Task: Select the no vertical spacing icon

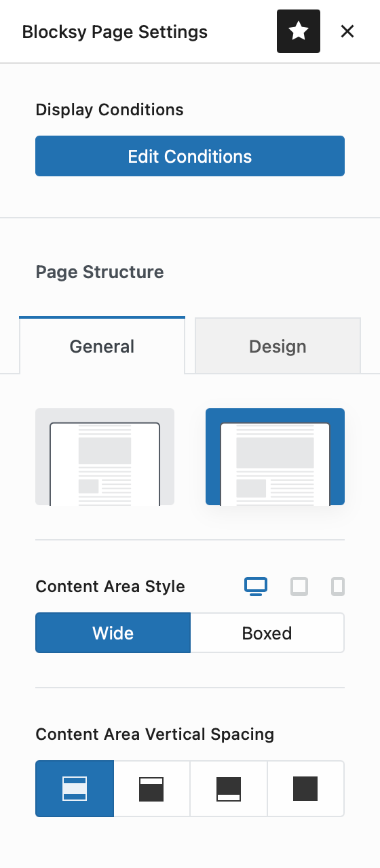Action: (x=305, y=789)
